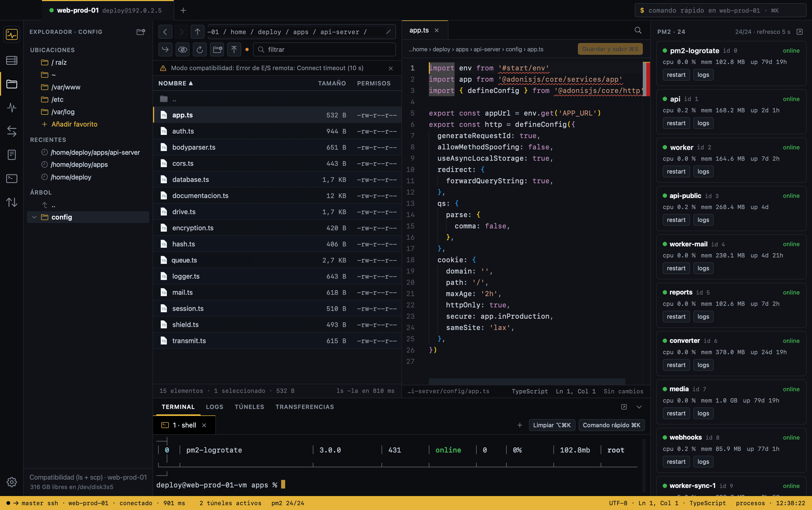Screen dimensions: 812x510
Task: Collapse the bottom panel chevron
Action: tap(639, 407)
